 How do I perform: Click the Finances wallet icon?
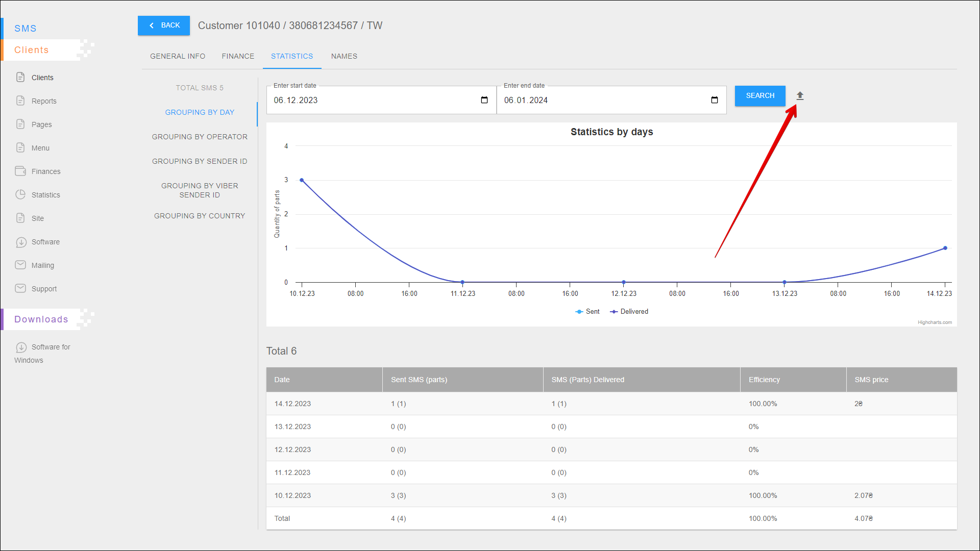coord(20,171)
